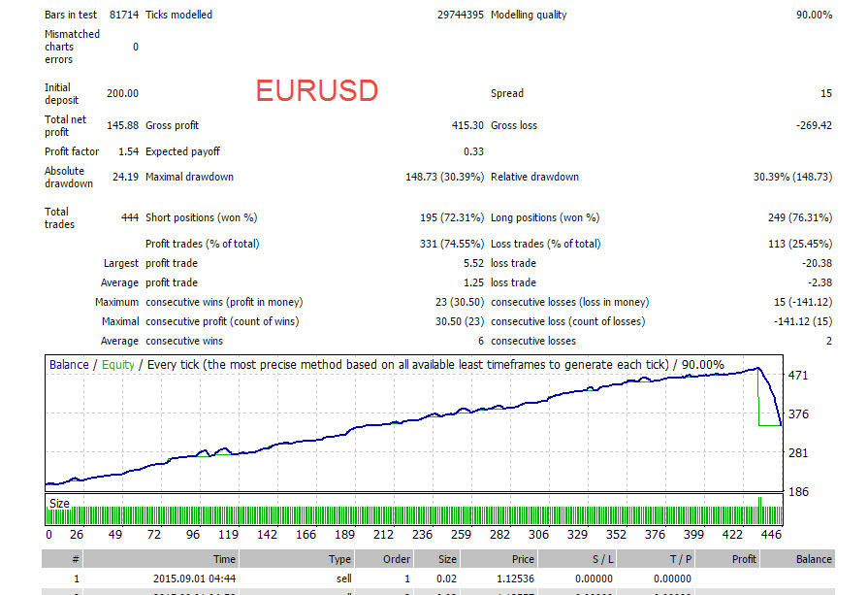
Task: Click the Size label in volume chart
Action: click(59, 503)
